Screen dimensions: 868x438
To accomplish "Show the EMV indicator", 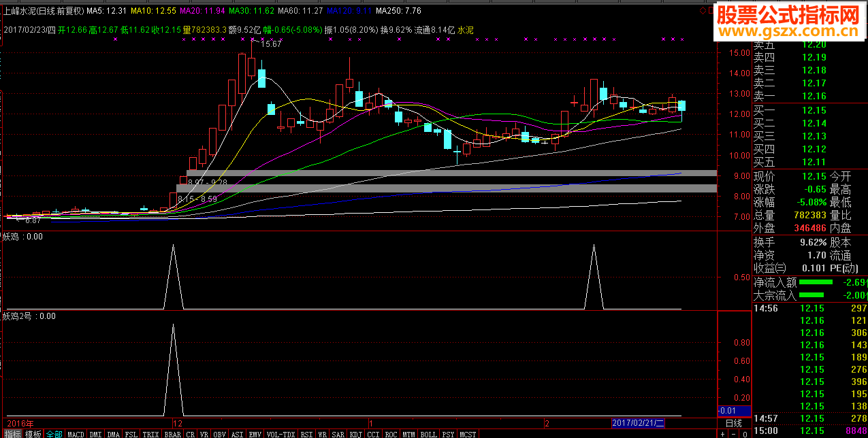I will 255,433.
